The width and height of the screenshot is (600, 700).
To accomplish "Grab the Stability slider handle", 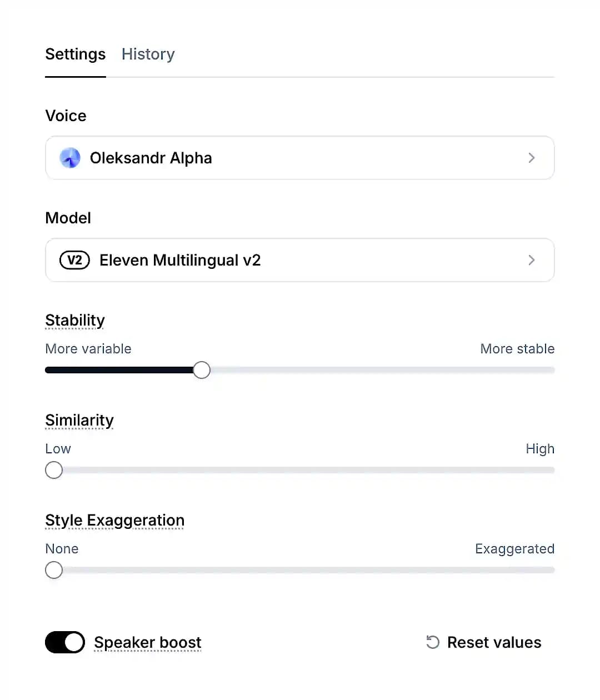I will [x=202, y=369].
